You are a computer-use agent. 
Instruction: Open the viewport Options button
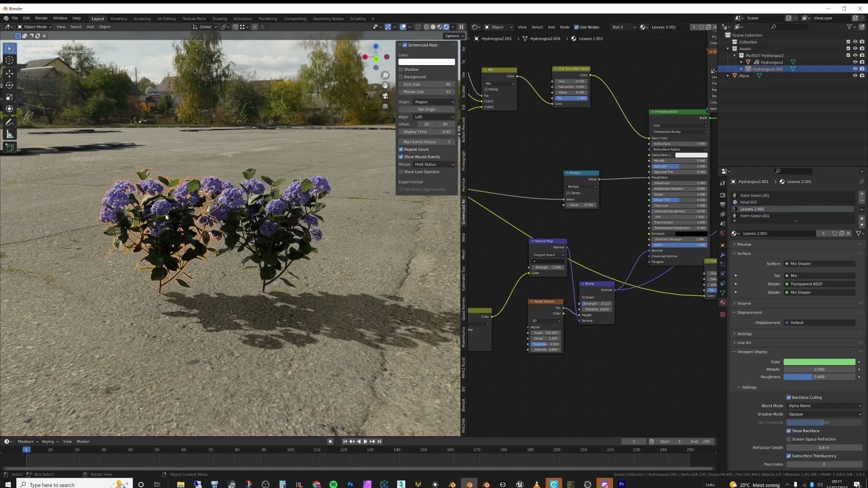pos(454,36)
